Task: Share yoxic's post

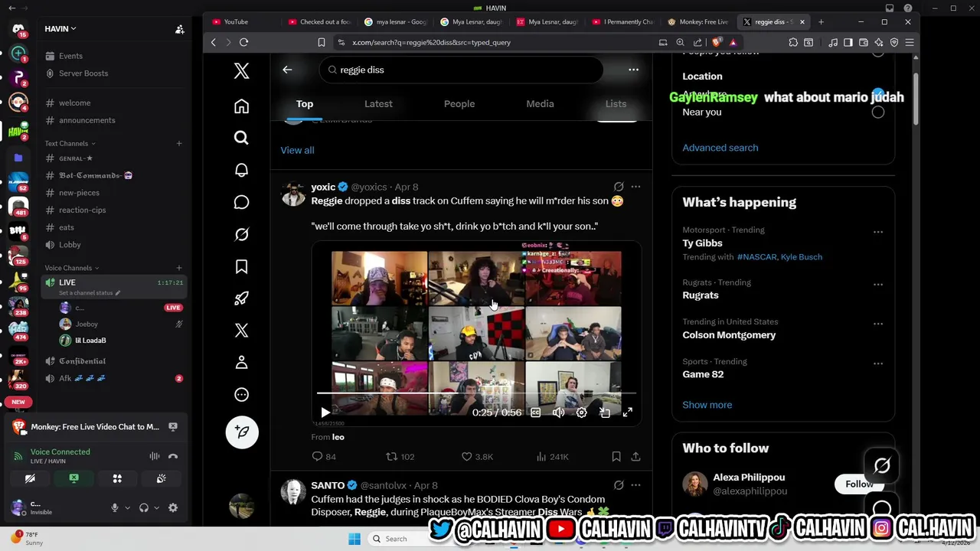Action: [x=635, y=457]
